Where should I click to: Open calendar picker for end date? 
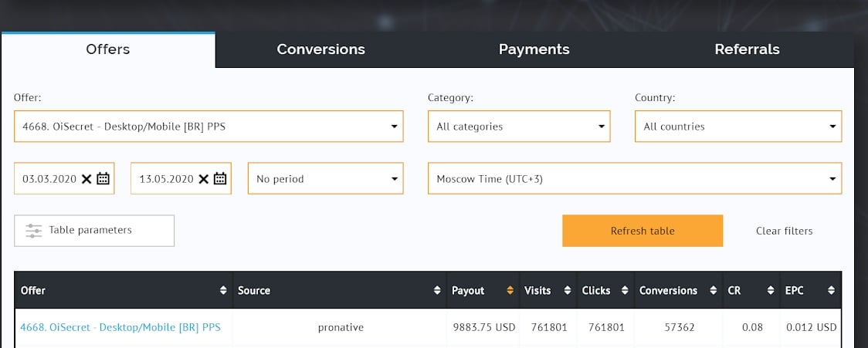click(x=220, y=179)
